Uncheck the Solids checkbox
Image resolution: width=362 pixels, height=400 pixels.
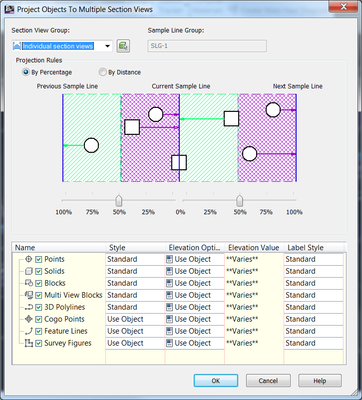39,271
